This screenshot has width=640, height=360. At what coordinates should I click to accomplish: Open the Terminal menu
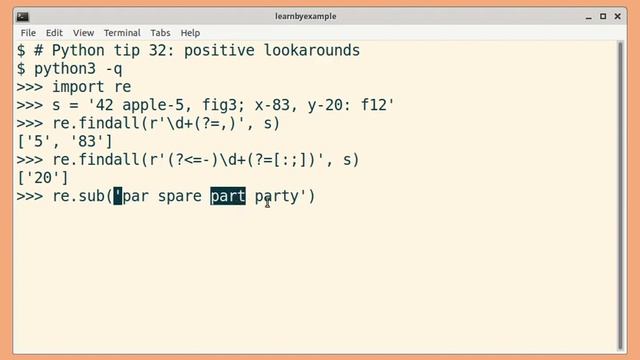click(122, 33)
